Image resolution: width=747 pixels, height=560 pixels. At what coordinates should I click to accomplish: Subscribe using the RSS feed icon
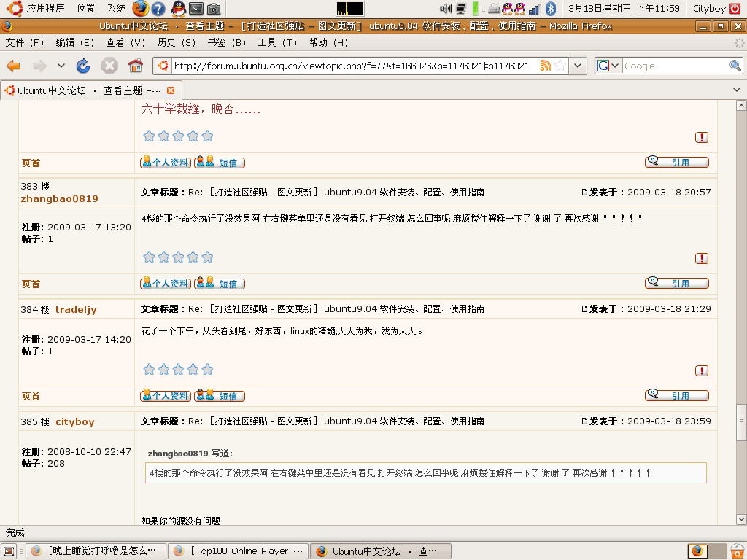[x=546, y=66]
